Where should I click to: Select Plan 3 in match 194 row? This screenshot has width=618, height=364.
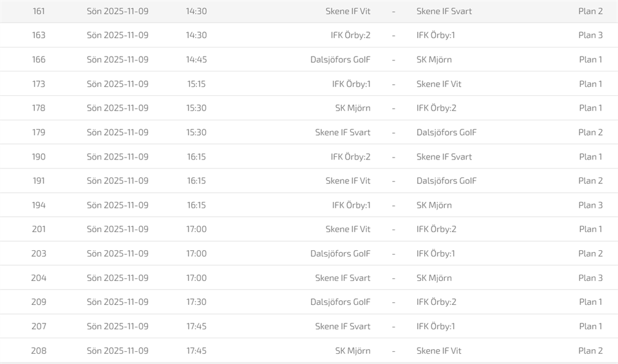590,205
